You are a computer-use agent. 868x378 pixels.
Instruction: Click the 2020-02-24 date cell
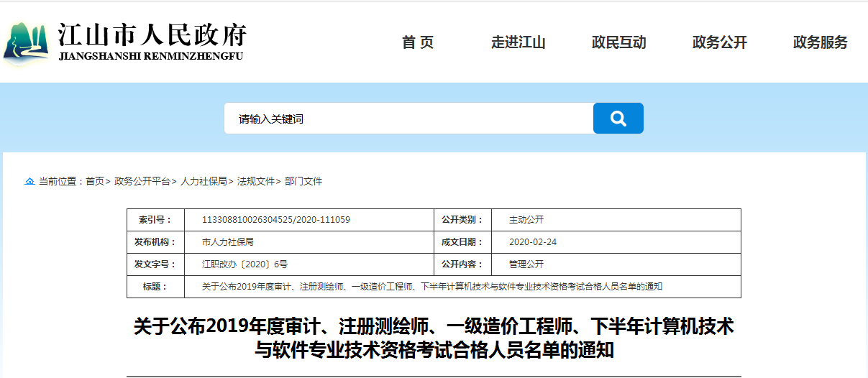616,242
